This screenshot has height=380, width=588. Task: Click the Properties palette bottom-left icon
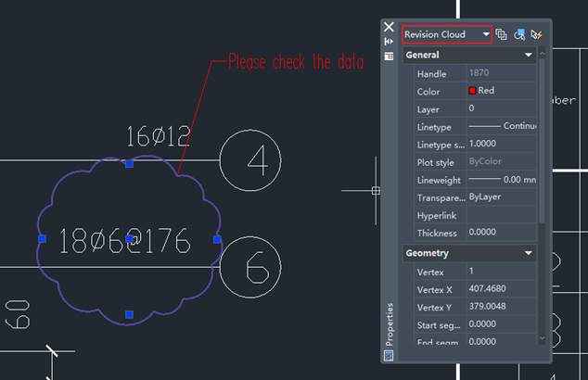[x=389, y=354]
